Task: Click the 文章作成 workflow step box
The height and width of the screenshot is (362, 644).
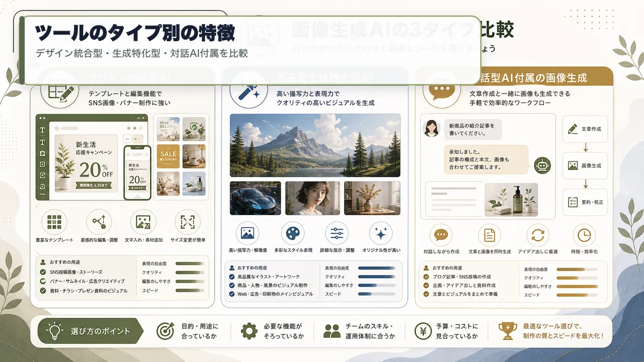Action: pos(585,129)
